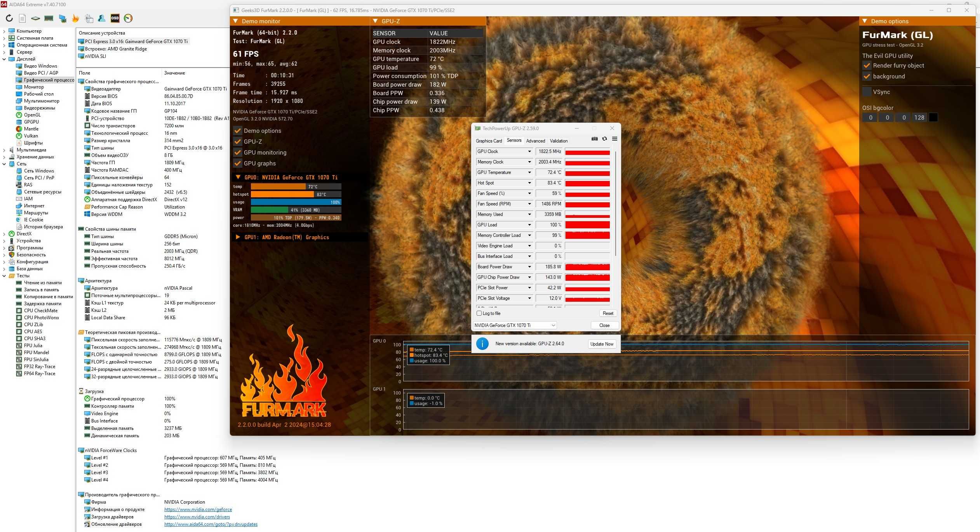Viewport: 980px width, 532px height.
Task: Click Update Now button in GPU-Z
Action: tap(602, 344)
